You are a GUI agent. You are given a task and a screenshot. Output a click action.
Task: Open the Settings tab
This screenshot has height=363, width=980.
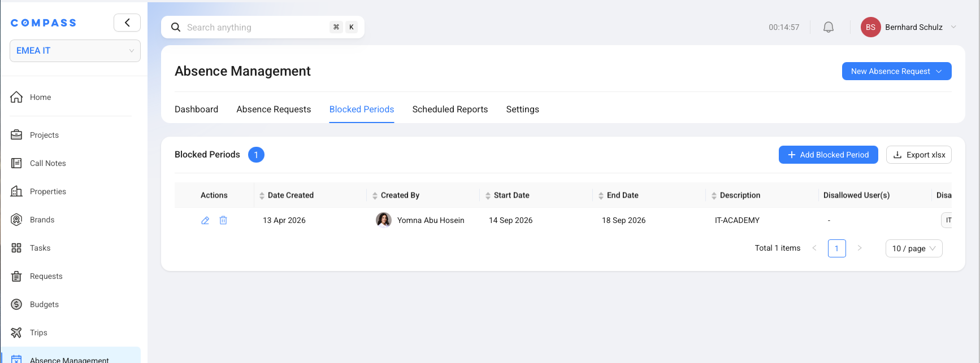(522, 110)
